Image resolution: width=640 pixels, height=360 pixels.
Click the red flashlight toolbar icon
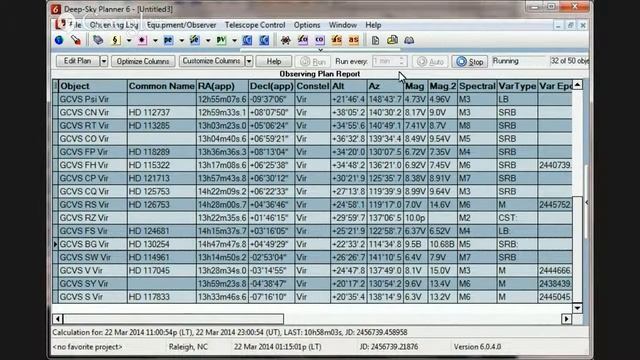[76, 40]
